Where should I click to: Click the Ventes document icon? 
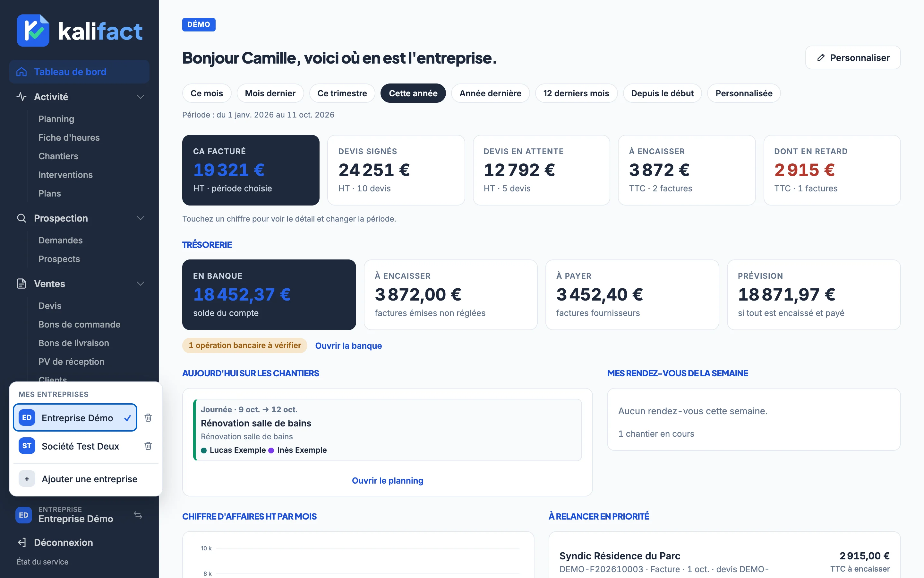coord(21,284)
